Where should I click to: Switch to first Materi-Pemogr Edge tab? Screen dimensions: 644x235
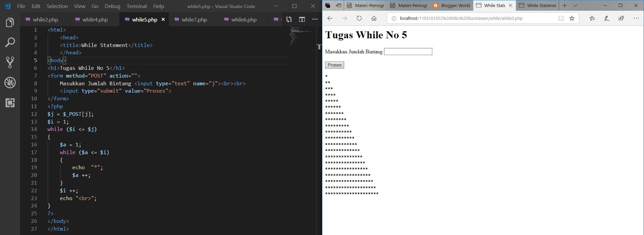tap(365, 5)
